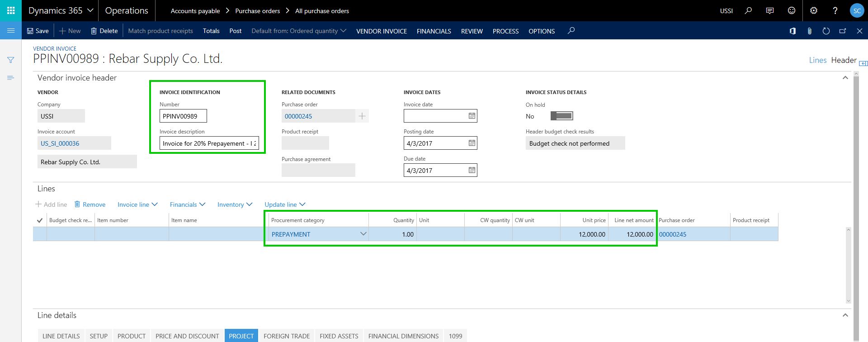The height and width of the screenshot is (342, 868).
Task: Open purchase order 00000245 header link
Action: pos(298,116)
